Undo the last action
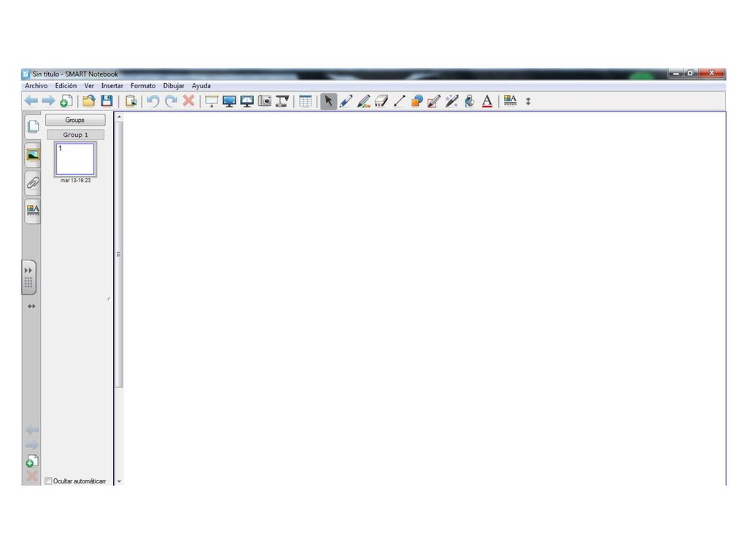 click(153, 101)
